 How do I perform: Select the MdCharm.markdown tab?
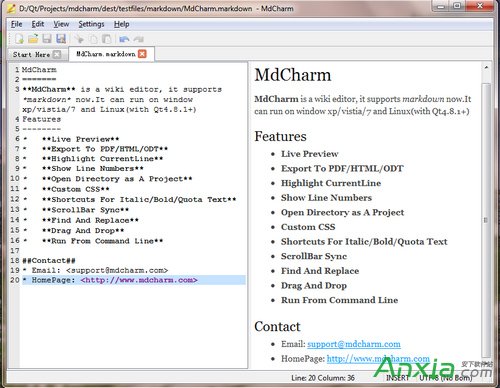click(x=106, y=54)
